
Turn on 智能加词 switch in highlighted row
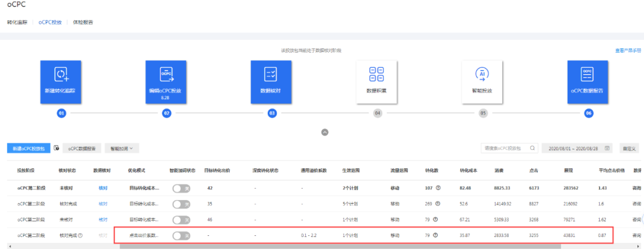[181, 235]
